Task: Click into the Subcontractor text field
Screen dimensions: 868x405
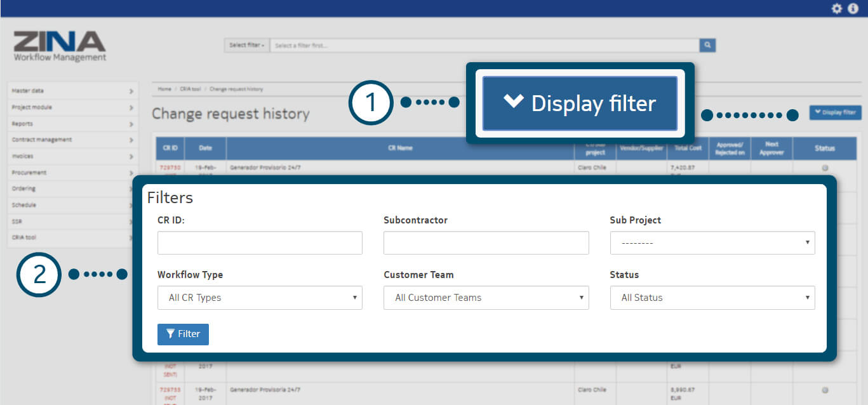Action: point(486,242)
